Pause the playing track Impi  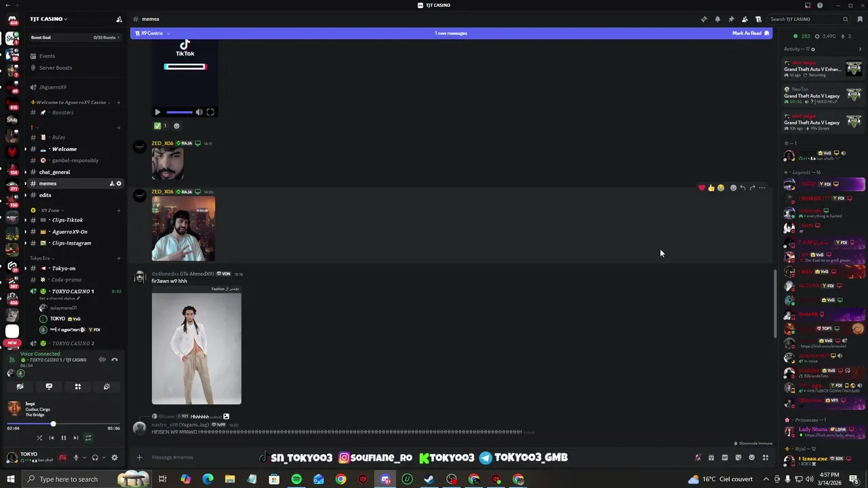(x=64, y=438)
